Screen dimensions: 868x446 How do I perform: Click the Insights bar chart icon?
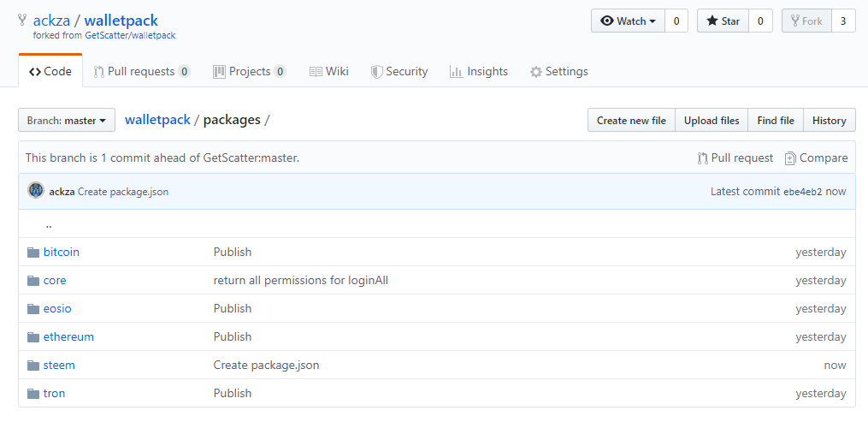456,72
